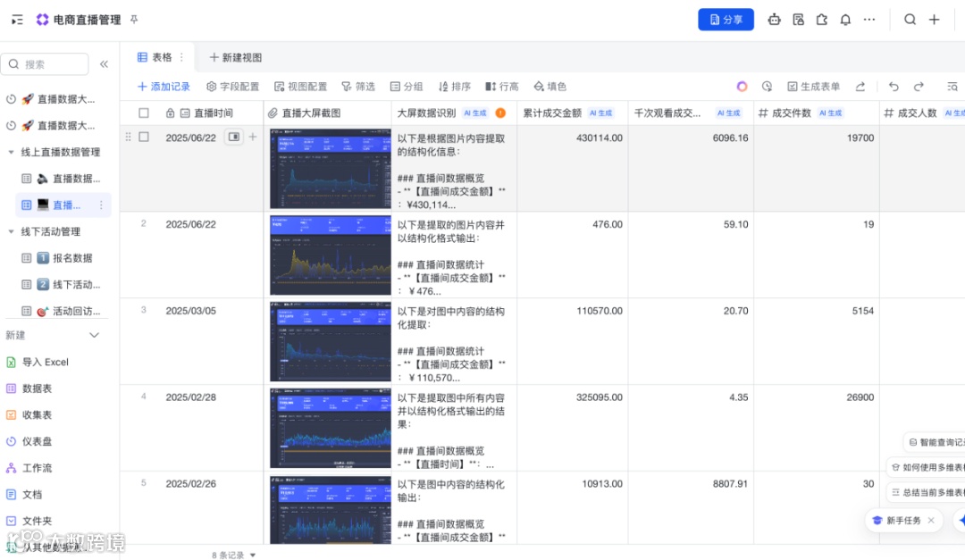This screenshot has width=965, height=560.
Task: Focus the sidebar 搜索 search field
Action: coord(45,64)
